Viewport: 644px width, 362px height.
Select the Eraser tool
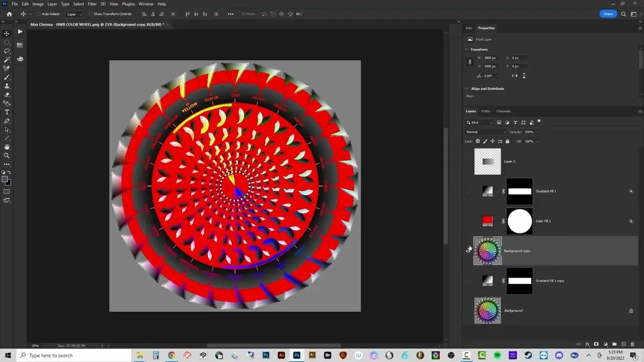pyautogui.click(x=7, y=95)
